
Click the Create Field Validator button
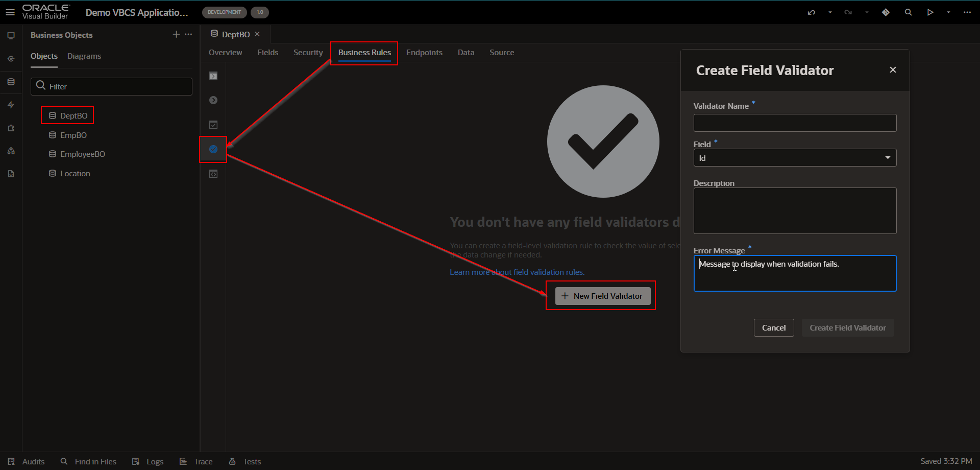point(848,328)
